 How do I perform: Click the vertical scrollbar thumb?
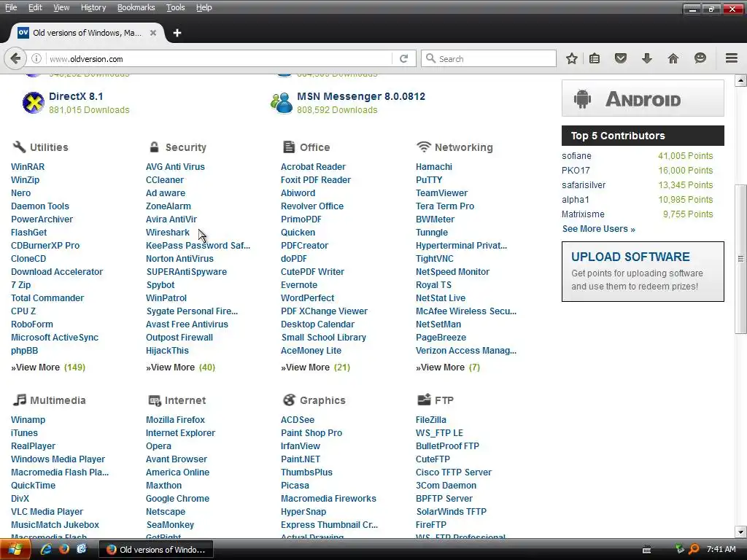point(741,259)
